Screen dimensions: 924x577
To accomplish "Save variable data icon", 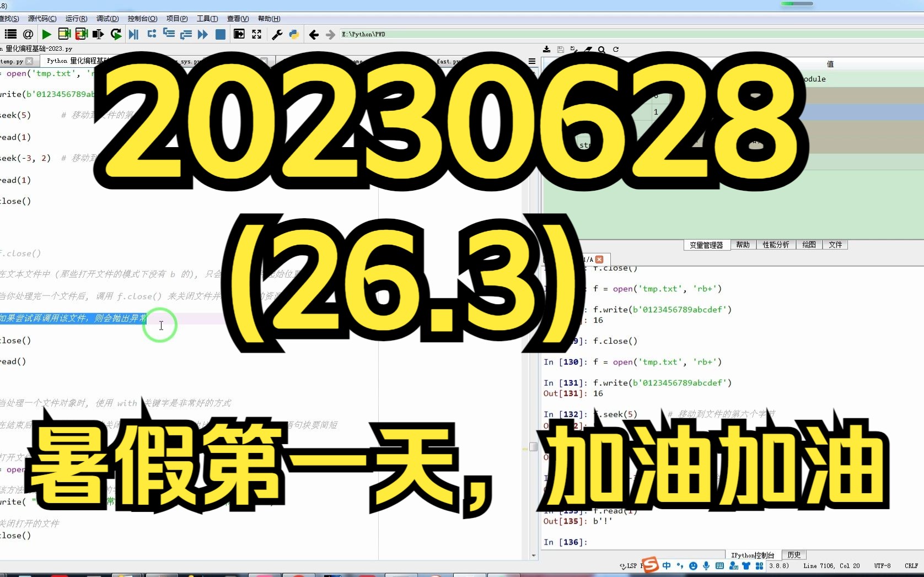I will click(x=560, y=50).
